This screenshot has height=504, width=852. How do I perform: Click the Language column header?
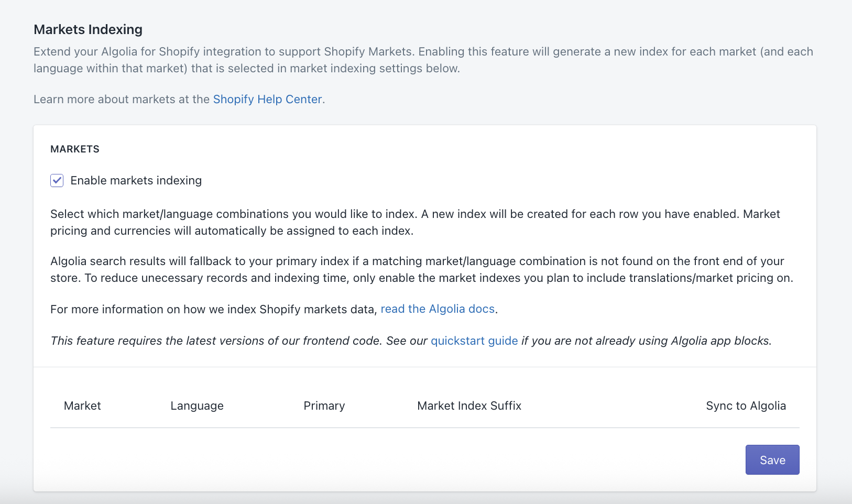(197, 406)
